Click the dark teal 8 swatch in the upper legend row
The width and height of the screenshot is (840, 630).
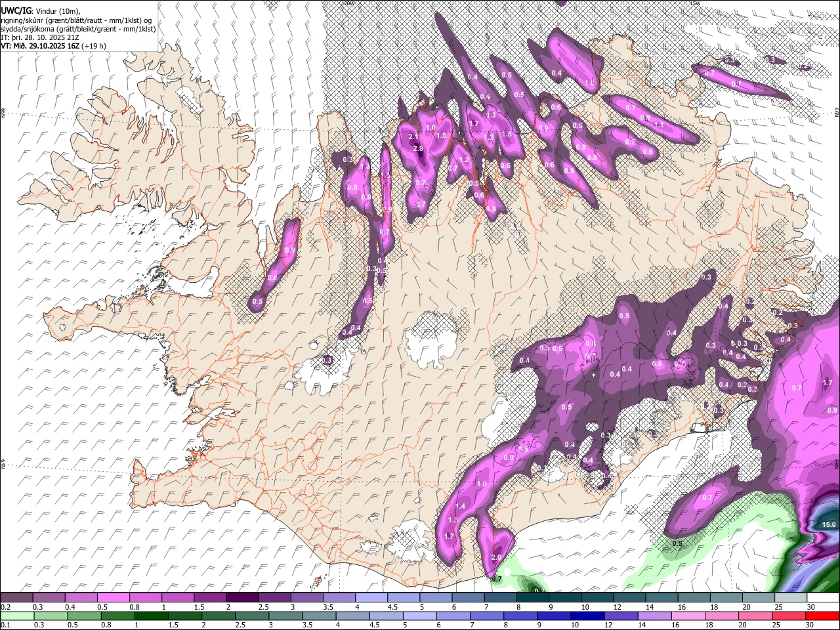click(x=532, y=598)
